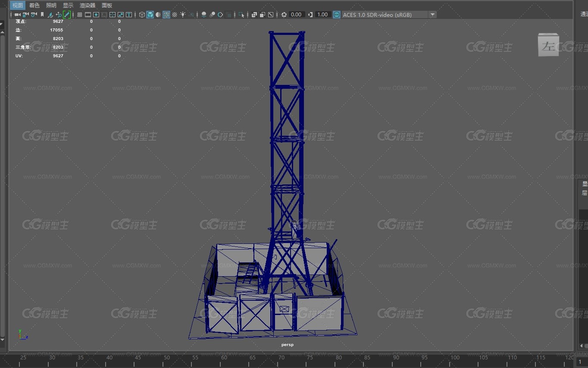This screenshot has height=368, width=588.
Task: Click the edge count value 17055
Action: (x=56, y=30)
